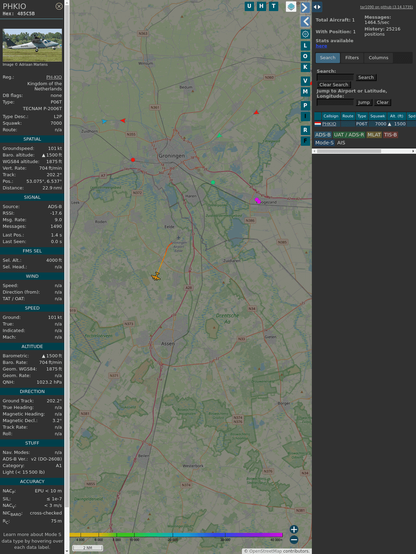Click the H button on map toolbar
This screenshot has width=416, height=554.
(261, 6)
